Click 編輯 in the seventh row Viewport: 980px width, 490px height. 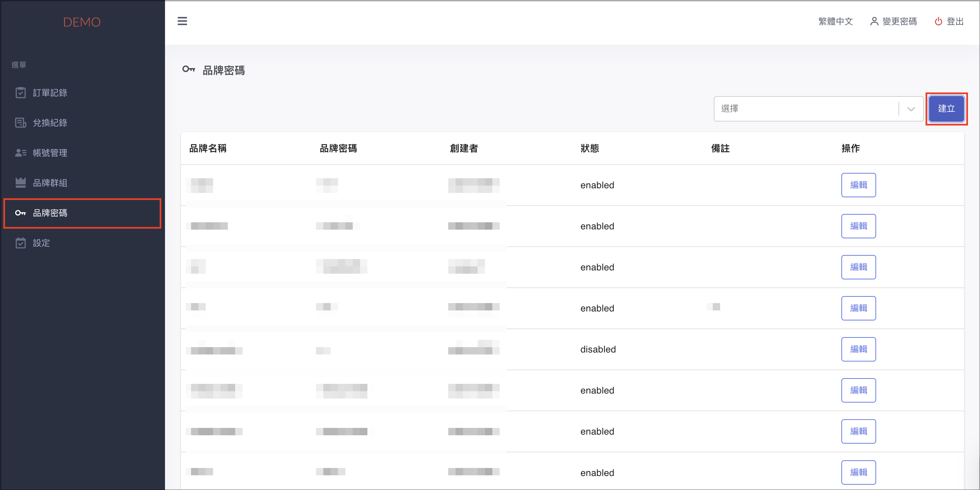pos(858,432)
